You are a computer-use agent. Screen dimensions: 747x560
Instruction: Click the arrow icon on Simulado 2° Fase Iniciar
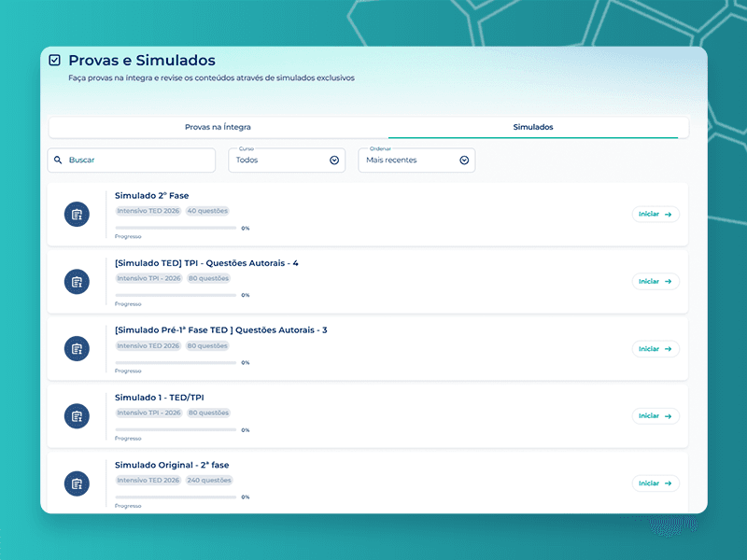coord(668,215)
